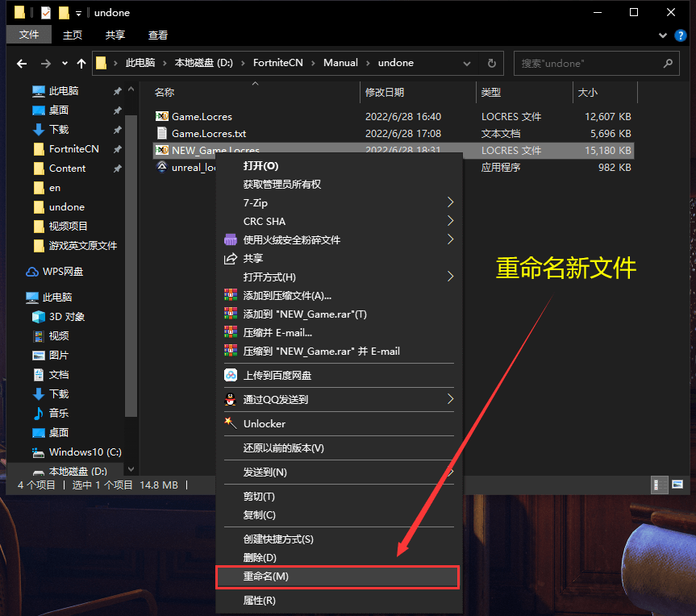Go back with the back arrow
The width and height of the screenshot is (696, 616).
pos(22,64)
